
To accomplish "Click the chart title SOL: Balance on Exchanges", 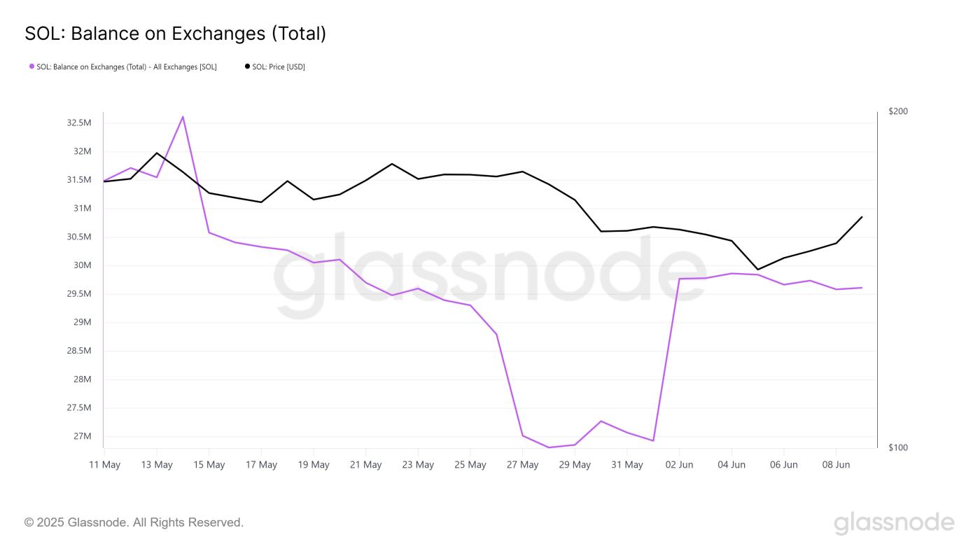I will click(176, 34).
